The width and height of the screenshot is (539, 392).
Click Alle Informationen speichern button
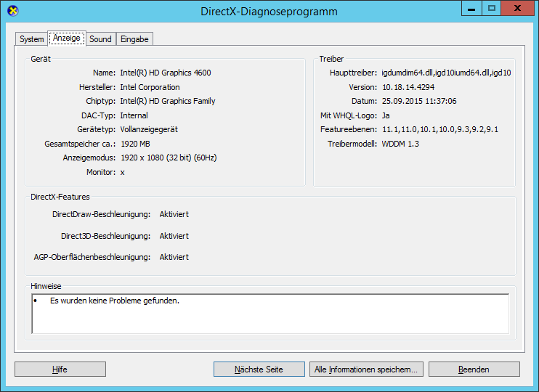click(x=366, y=369)
